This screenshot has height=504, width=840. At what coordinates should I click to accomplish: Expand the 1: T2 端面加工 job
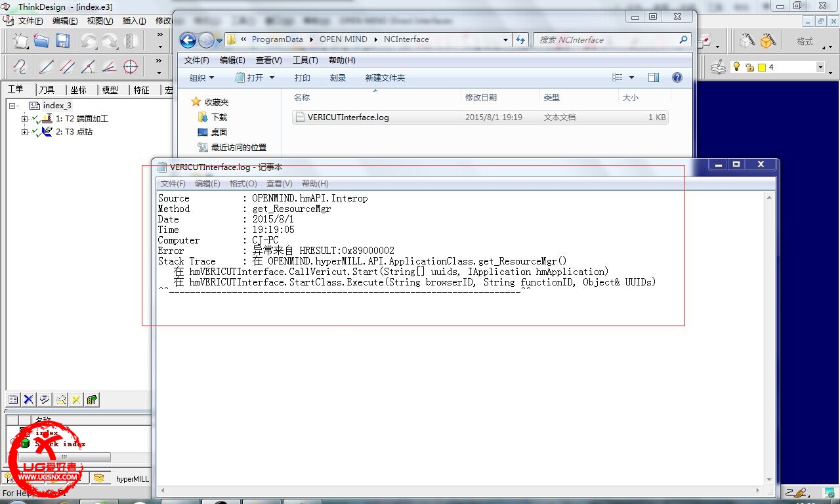click(x=24, y=119)
